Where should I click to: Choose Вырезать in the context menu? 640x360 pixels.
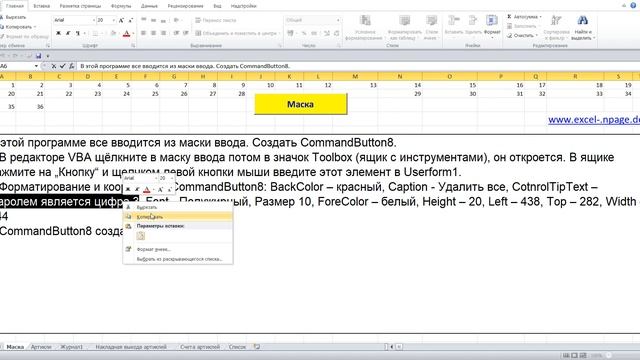click(x=178, y=207)
